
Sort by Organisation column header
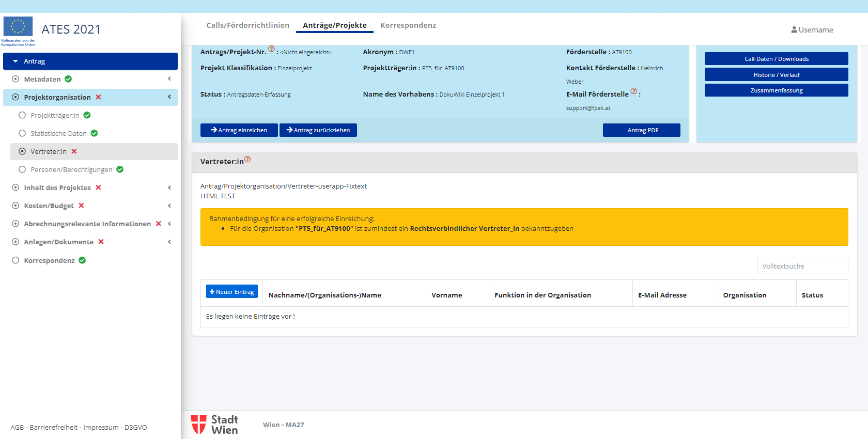pos(745,295)
